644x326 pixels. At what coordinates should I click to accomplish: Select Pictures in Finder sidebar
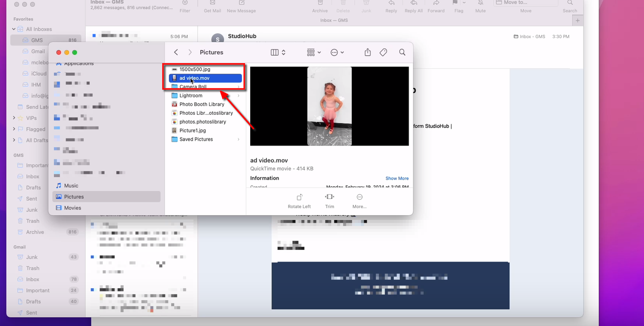point(106,197)
